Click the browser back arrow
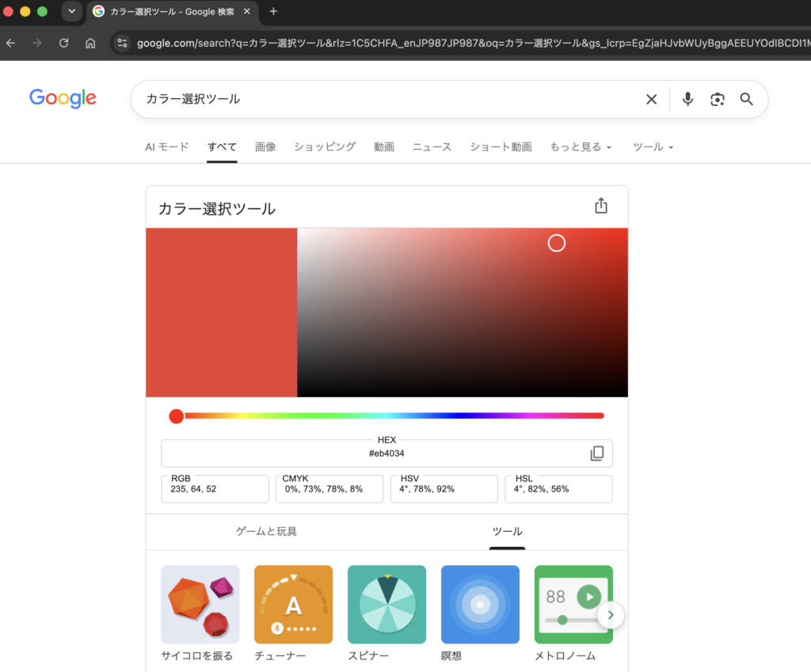Screen dimensions: 811x672 pyautogui.click(x=10, y=43)
